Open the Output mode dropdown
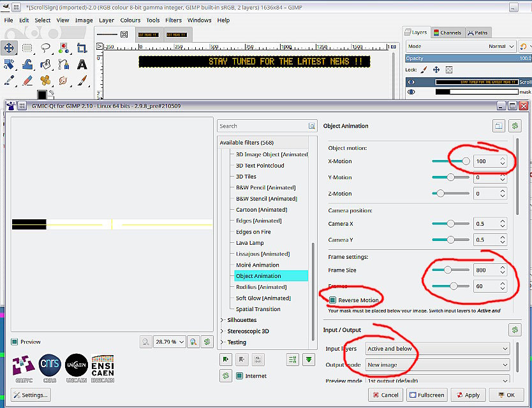The image size is (532, 408). 438,365
